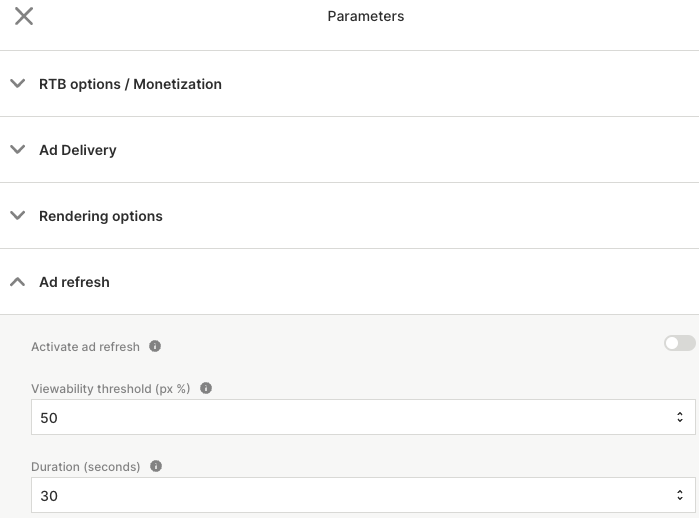Collapse Ad refresh with its up chevron
699x518 pixels.
click(x=17, y=282)
